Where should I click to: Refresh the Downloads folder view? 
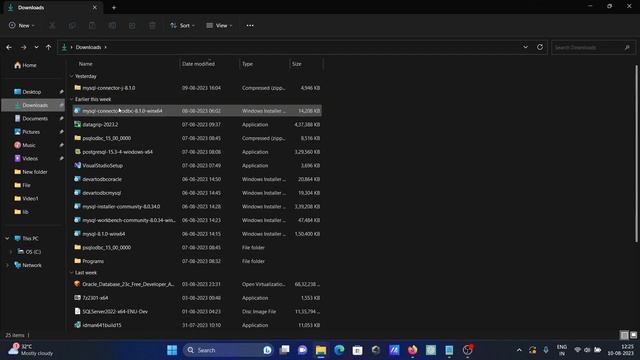point(540,47)
